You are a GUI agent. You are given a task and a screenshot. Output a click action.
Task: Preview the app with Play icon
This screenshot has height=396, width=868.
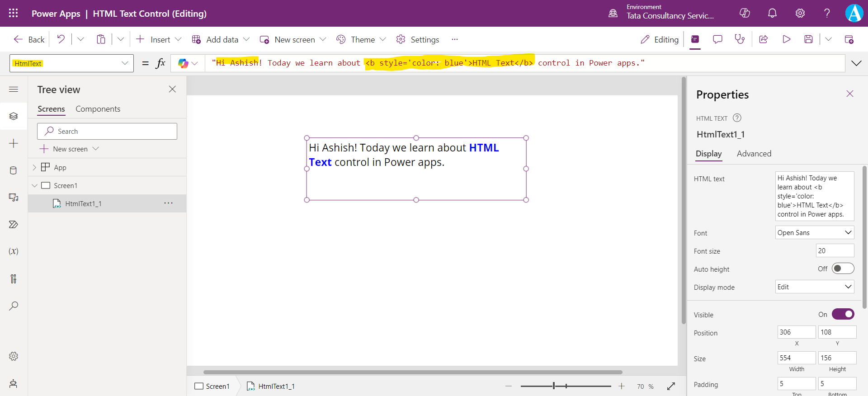786,39
